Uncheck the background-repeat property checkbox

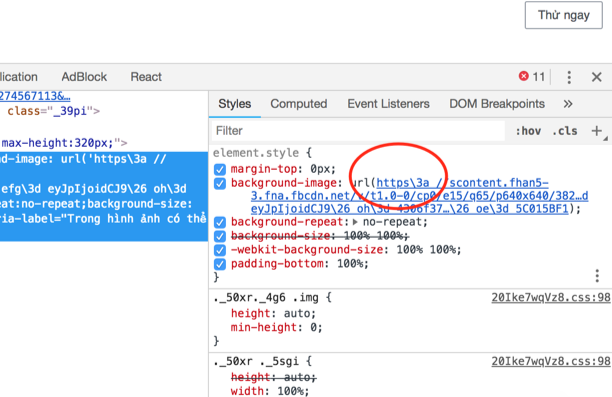220,223
